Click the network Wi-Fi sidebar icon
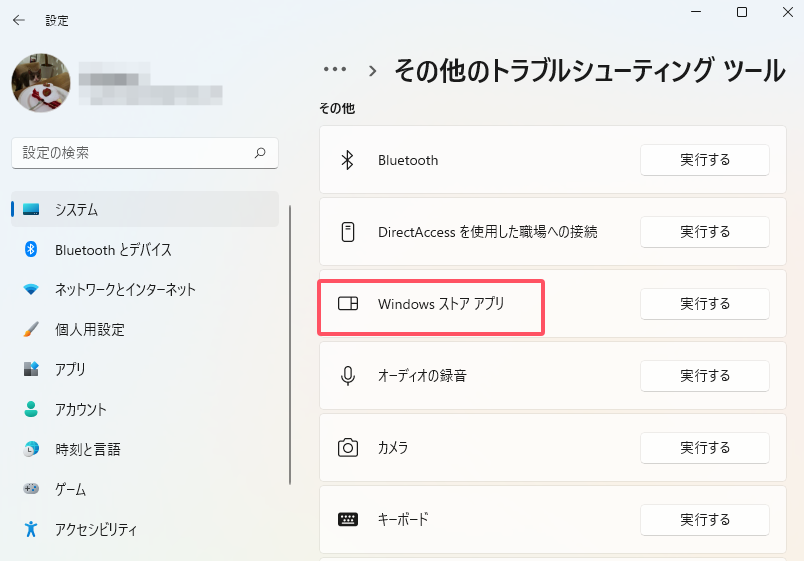The height and width of the screenshot is (561, 804). pos(31,289)
